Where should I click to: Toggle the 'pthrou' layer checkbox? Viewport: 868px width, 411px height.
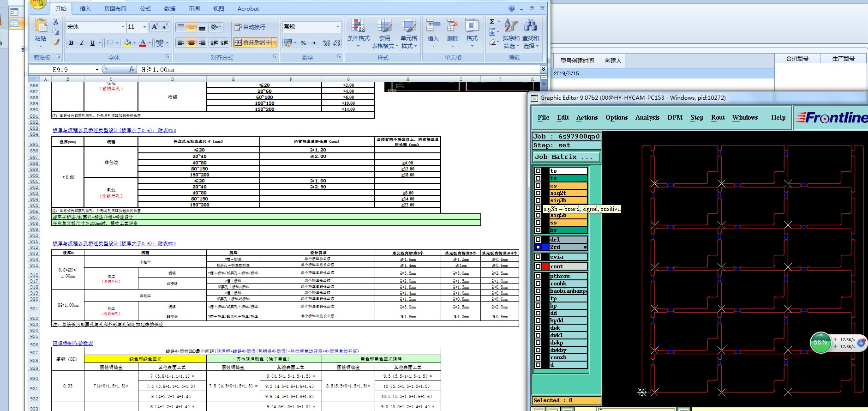pyautogui.click(x=538, y=276)
